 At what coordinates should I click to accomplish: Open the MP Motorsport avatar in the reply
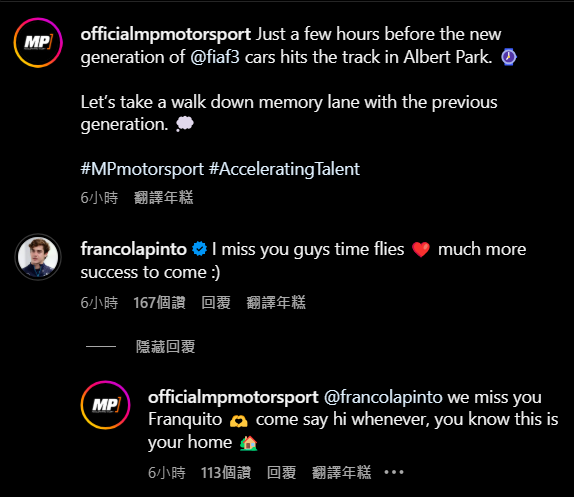[x=105, y=405]
